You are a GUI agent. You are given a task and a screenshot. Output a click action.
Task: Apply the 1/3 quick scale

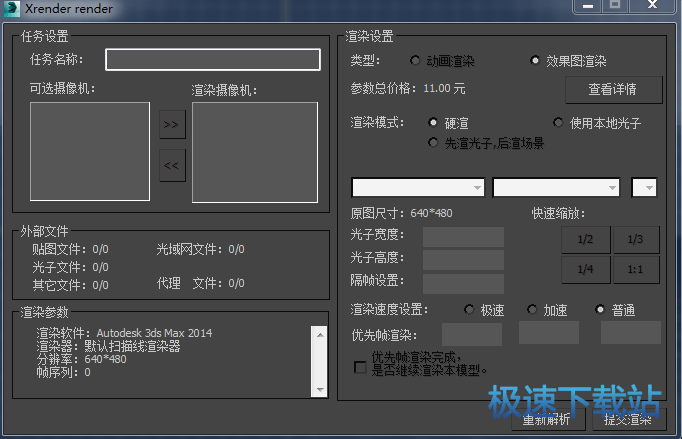(635, 239)
